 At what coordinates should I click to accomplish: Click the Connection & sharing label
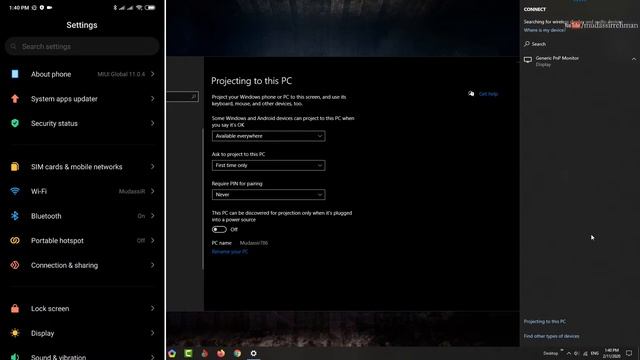click(64, 265)
